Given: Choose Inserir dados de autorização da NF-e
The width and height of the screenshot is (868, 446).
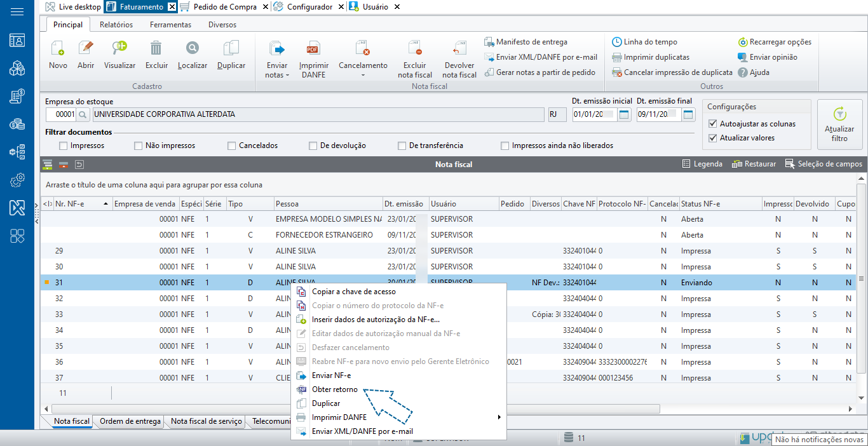Looking at the screenshot, I should [376, 320].
